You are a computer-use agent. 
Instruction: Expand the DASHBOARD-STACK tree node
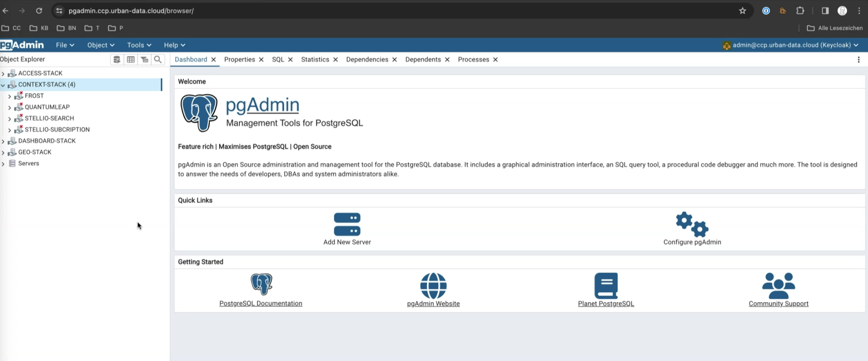coord(3,141)
